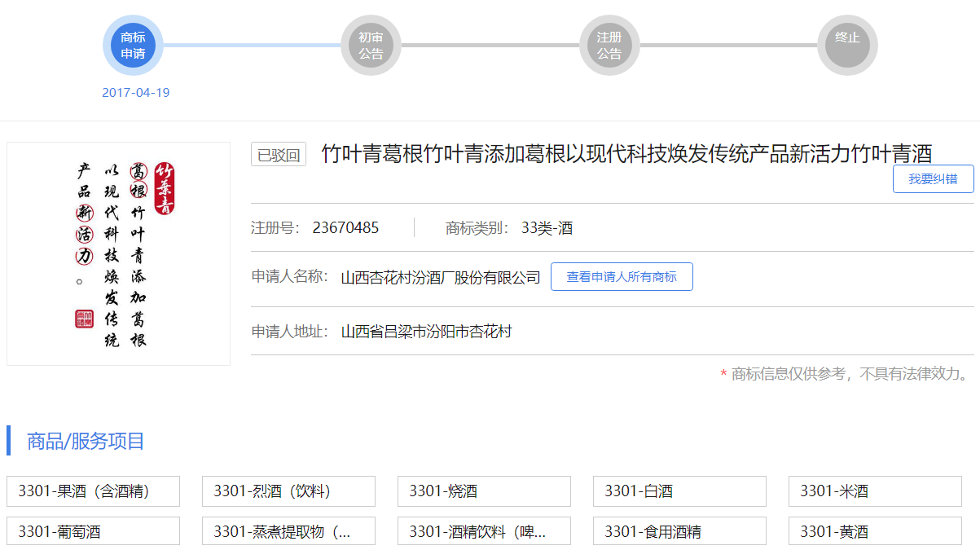The width and height of the screenshot is (980, 550).
Task: Expand the truncated 3301-蒸煮提取物 item
Action: click(288, 531)
